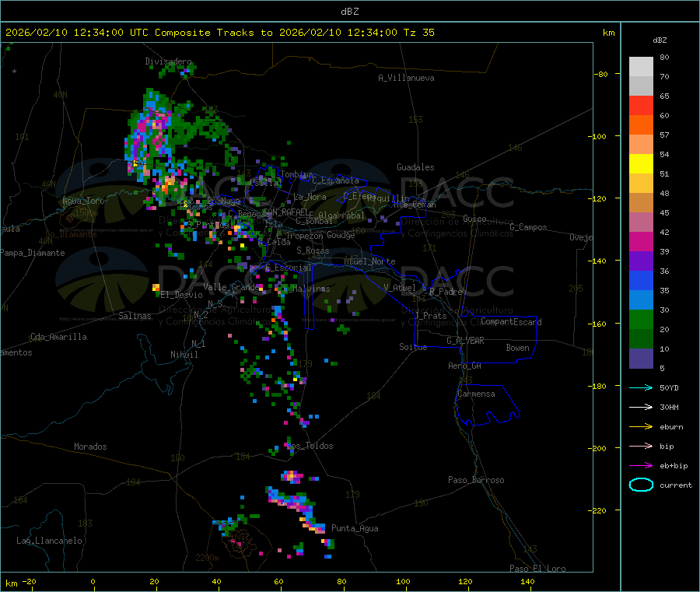Image resolution: width=700 pixels, height=592 pixels.
Task: Click the 'Carmensa' map label
Action: point(476,394)
